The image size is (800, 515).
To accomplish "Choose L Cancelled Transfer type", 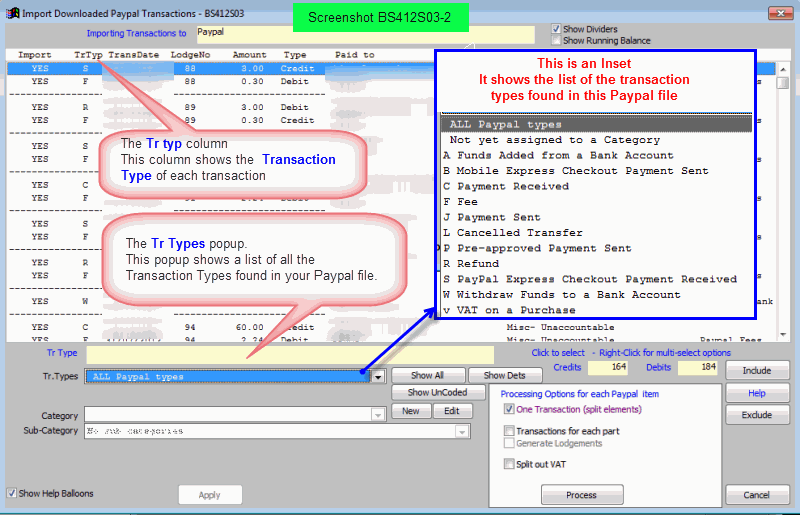I will pyautogui.click(x=596, y=233).
